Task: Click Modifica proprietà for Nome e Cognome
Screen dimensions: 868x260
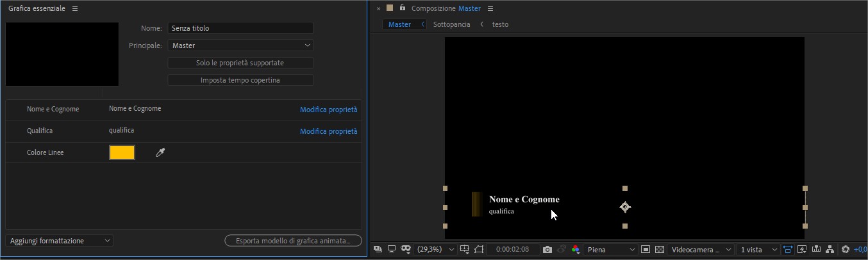Action: point(328,110)
